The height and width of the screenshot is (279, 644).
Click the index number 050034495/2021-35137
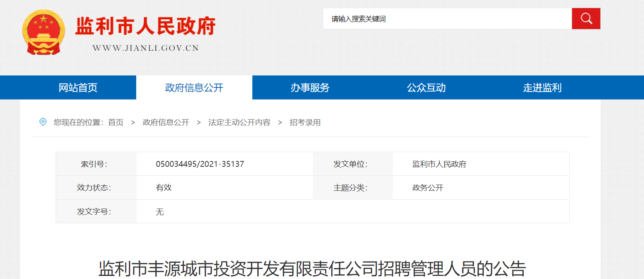(200, 164)
